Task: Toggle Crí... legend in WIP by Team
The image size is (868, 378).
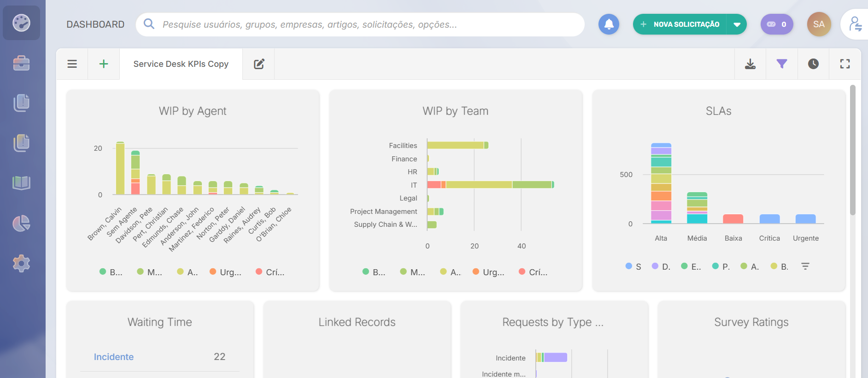Action: [533, 272]
